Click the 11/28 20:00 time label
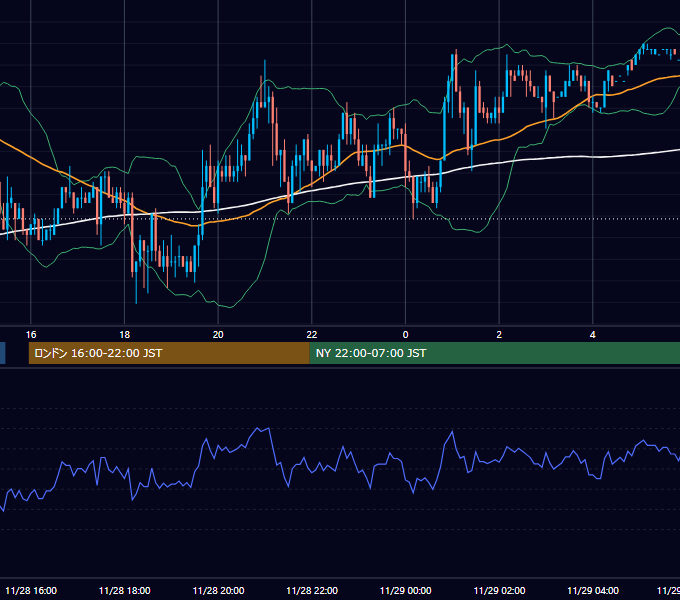 point(218,590)
